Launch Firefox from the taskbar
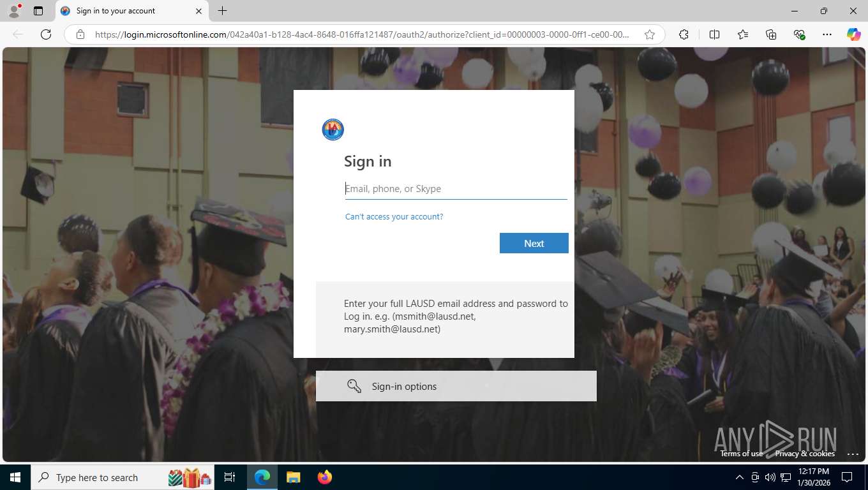The width and height of the screenshot is (868, 490). (x=324, y=477)
